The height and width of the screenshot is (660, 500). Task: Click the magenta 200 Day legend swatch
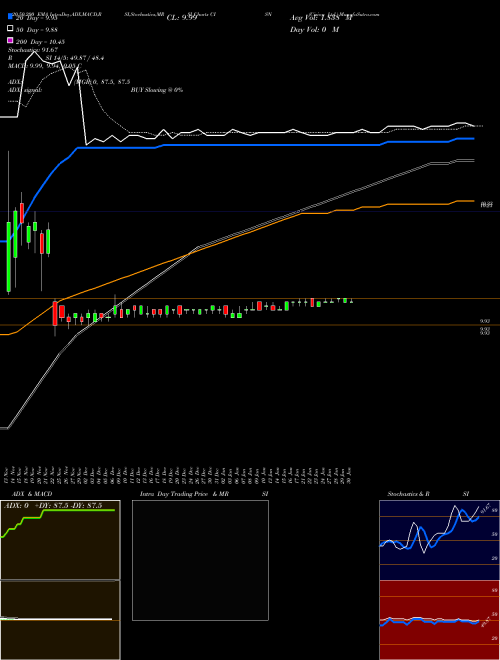point(11,40)
